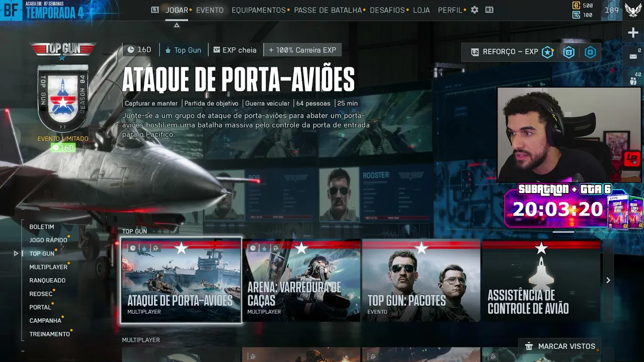Click the + 100% Carreira EXP tag
Image resolution: width=644 pixels, height=362 pixels.
tap(302, 50)
